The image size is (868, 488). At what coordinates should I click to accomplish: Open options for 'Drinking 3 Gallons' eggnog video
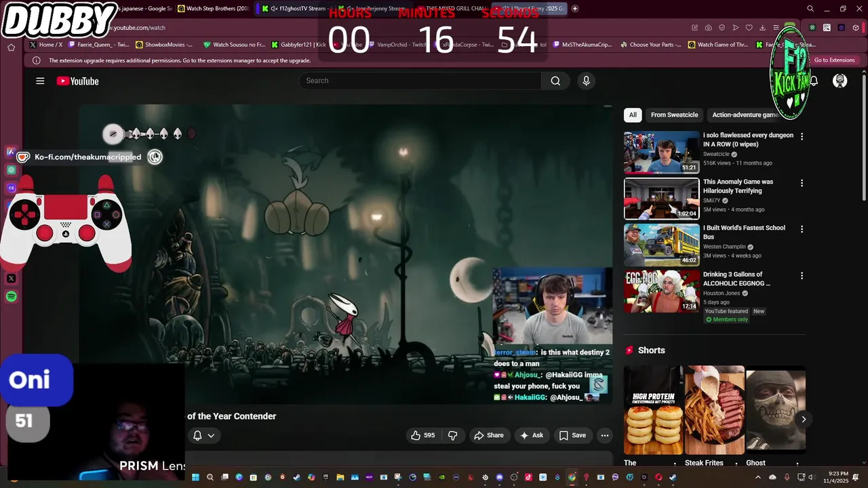coord(802,276)
